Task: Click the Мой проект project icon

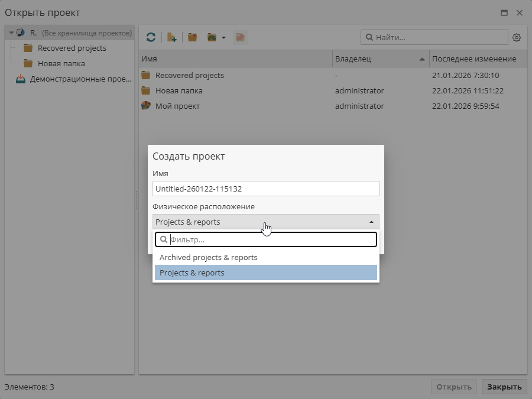Action: click(146, 106)
